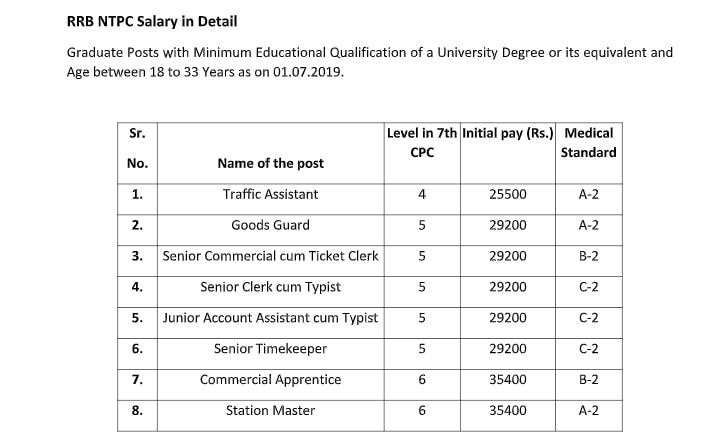Screen dimensions: 713x446
Task: Click the 'Station Master' post cell
Action: pos(270,411)
